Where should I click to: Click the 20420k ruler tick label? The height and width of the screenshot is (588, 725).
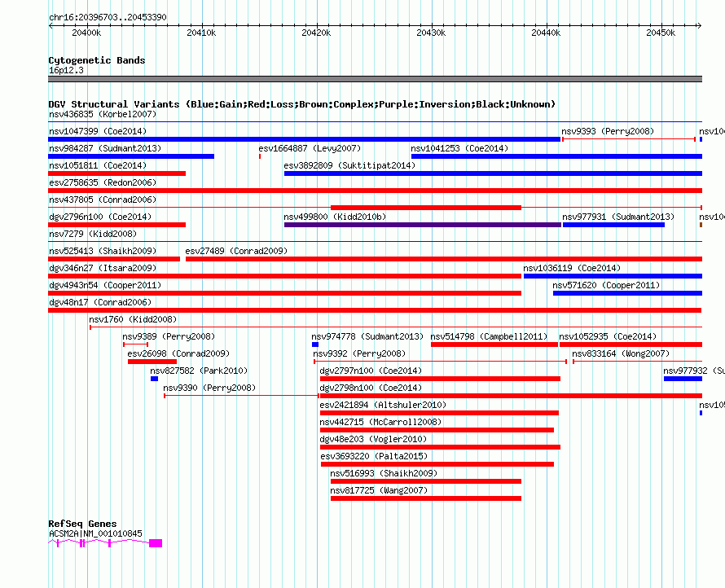coord(316,33)
